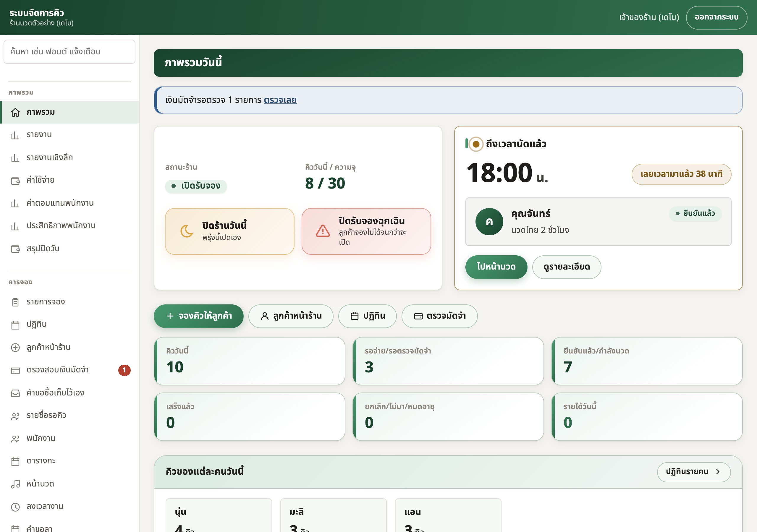Click the ไปหน้านวด button

coord(496,267)
